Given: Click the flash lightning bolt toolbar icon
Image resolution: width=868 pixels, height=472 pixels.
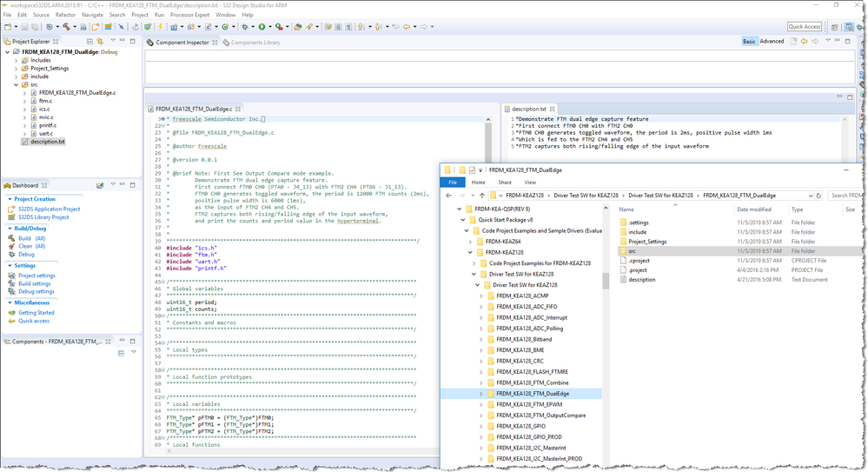Looking at the screenshot, I should pos(160,27).
